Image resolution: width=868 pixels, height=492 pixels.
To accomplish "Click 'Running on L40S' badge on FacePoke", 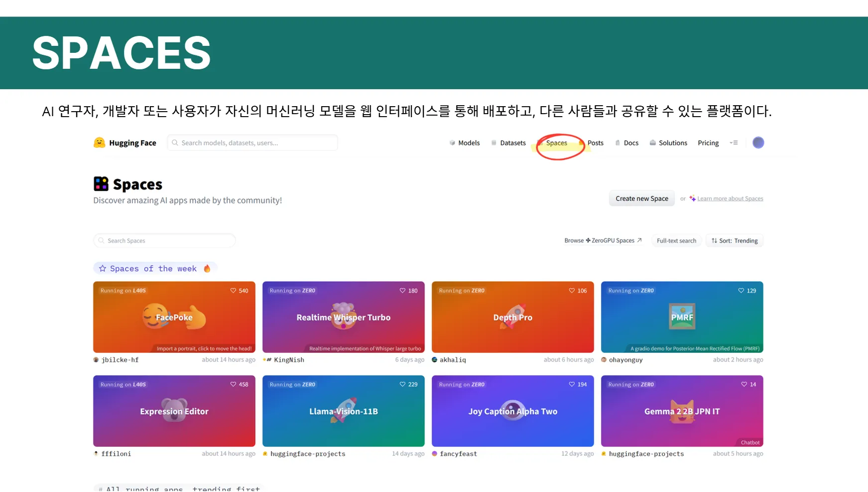I will pyautogui.click(x=123, y=291).
